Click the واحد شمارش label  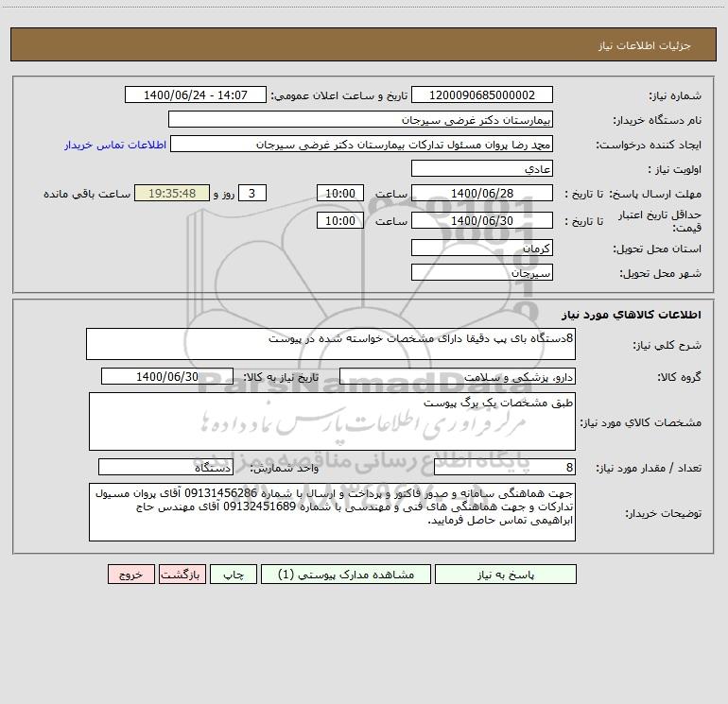(285, 469)
